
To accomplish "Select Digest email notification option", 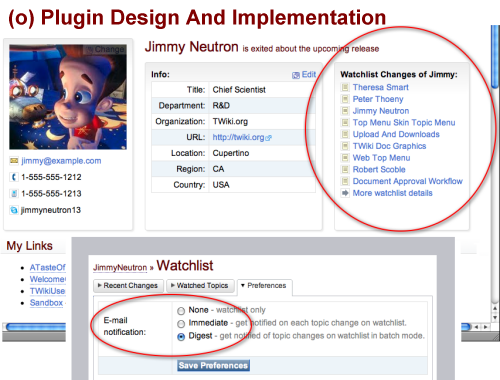I will point(181,337).
